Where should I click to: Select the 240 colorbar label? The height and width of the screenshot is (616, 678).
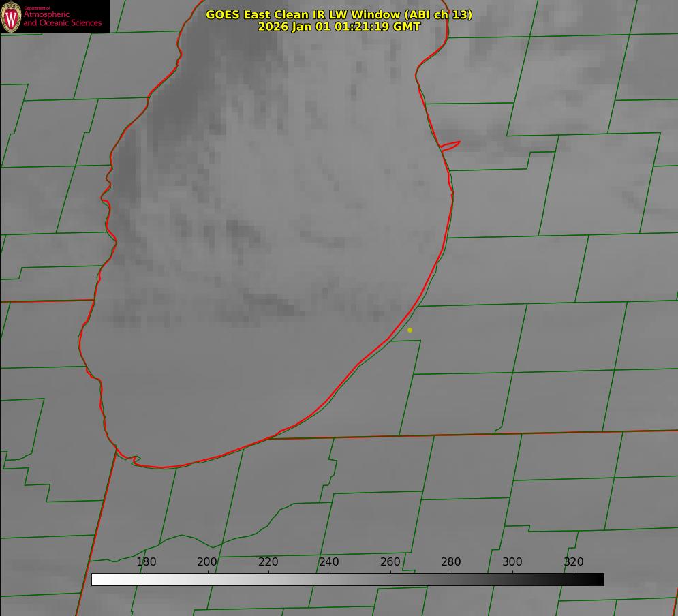point(329,561)
